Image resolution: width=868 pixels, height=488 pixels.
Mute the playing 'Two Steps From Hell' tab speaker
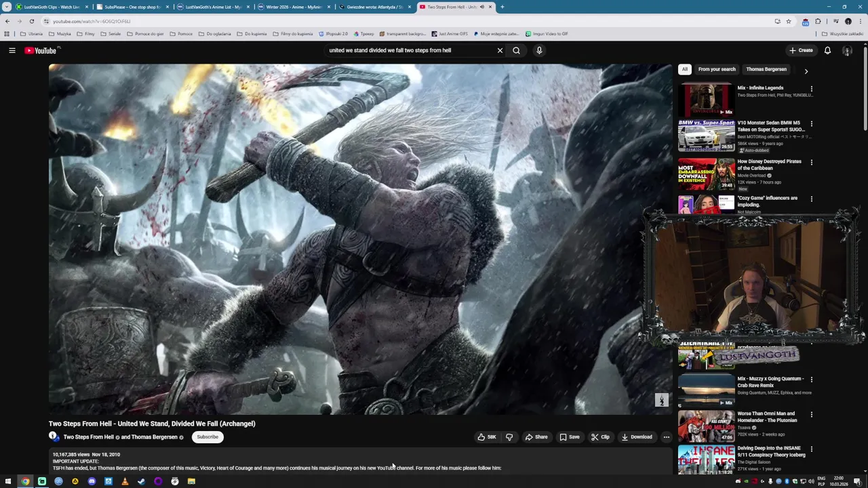pyautogui.click(x=482, y=7)
